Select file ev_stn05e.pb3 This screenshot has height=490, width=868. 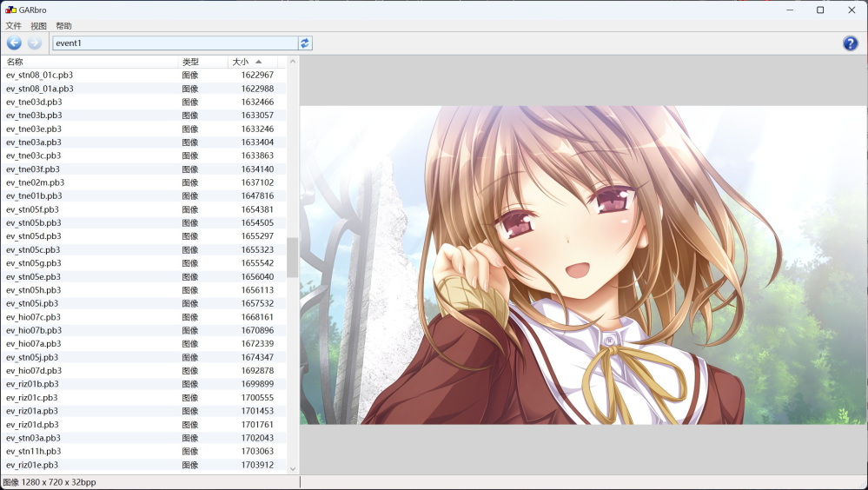[x=143, y=277]
